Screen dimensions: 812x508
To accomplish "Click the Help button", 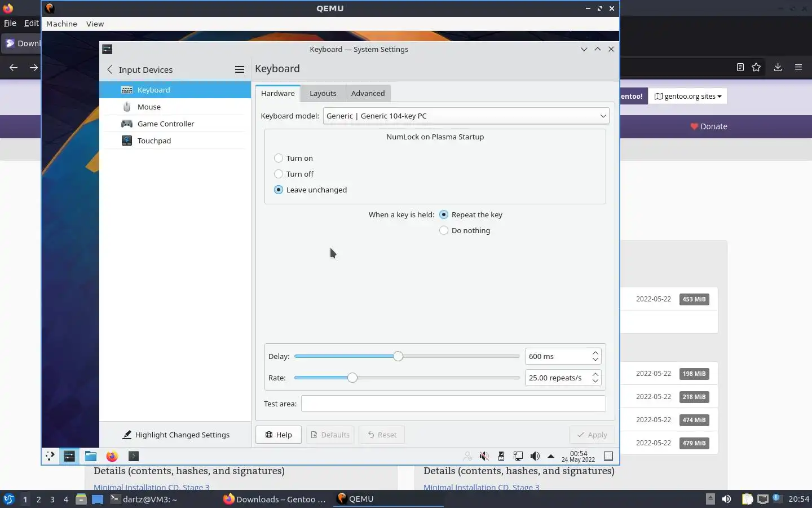I will click(x=279, y=435).
